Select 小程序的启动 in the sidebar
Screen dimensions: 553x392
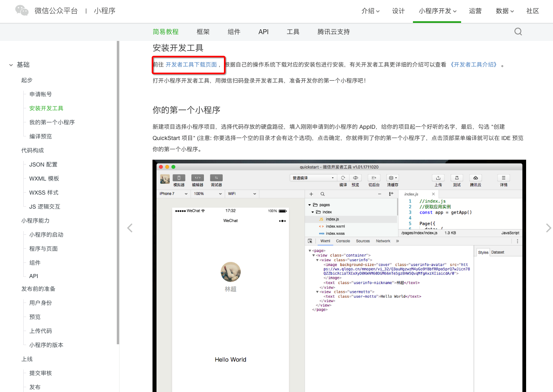[x=46, y=235]
